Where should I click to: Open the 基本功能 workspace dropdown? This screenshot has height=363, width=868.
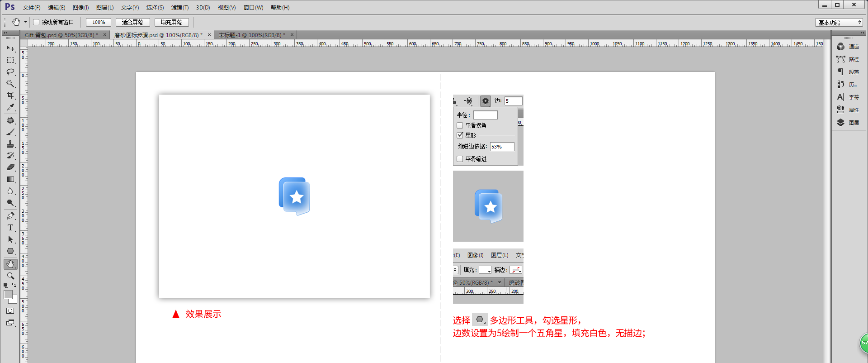pyautogui.click(x=839, y=22)
